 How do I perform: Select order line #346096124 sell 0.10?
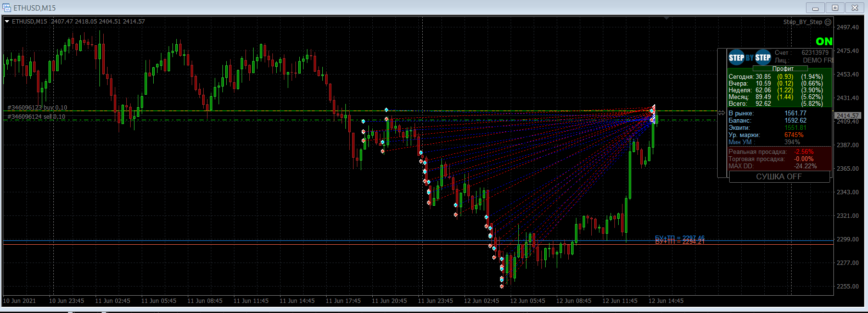point(37,117)
